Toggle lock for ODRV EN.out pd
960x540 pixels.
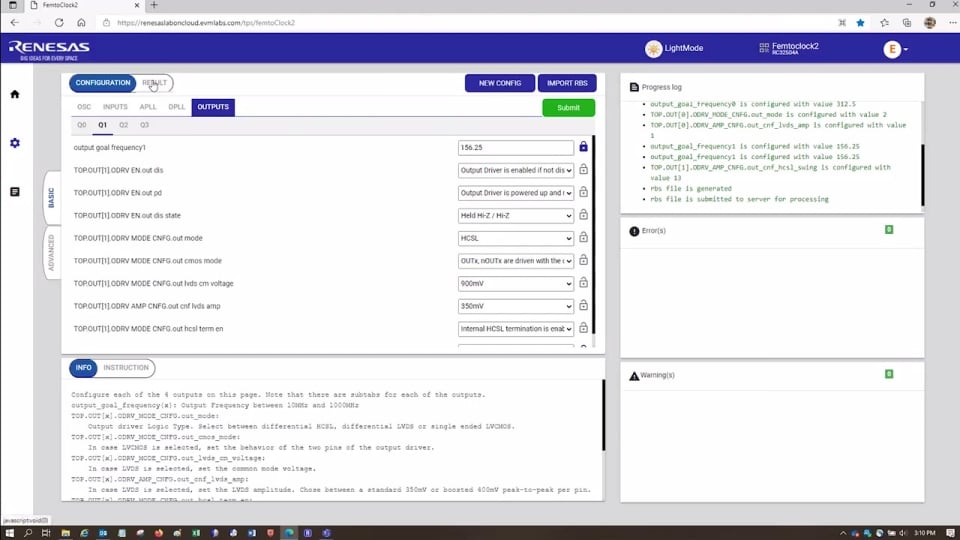pos(583,192)
